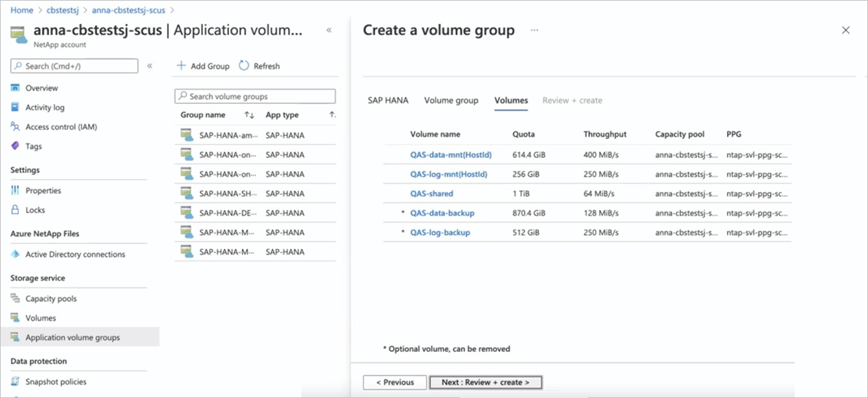868x398 pixels.
Task: Go to cbstestsj in the breadcrumb
Action: point(63,10)
